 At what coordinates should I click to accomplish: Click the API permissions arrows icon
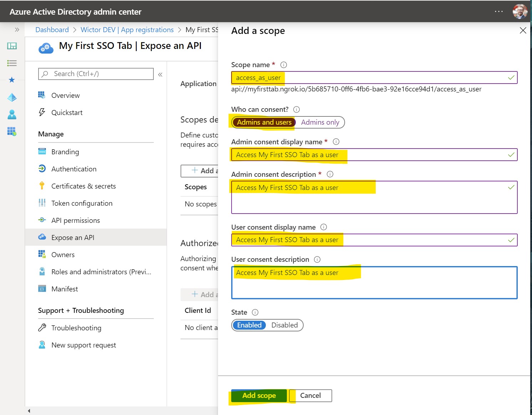(x=42, y=220)
